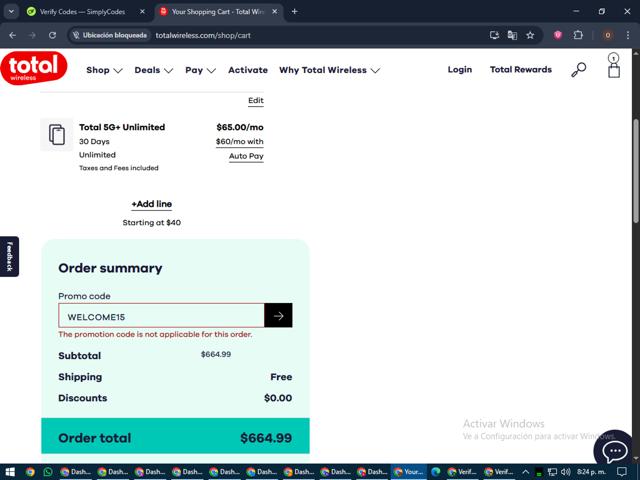Open the Chrome three-dot menu
The height and width of the screenshot is (480, 640).
pos(628,36)
